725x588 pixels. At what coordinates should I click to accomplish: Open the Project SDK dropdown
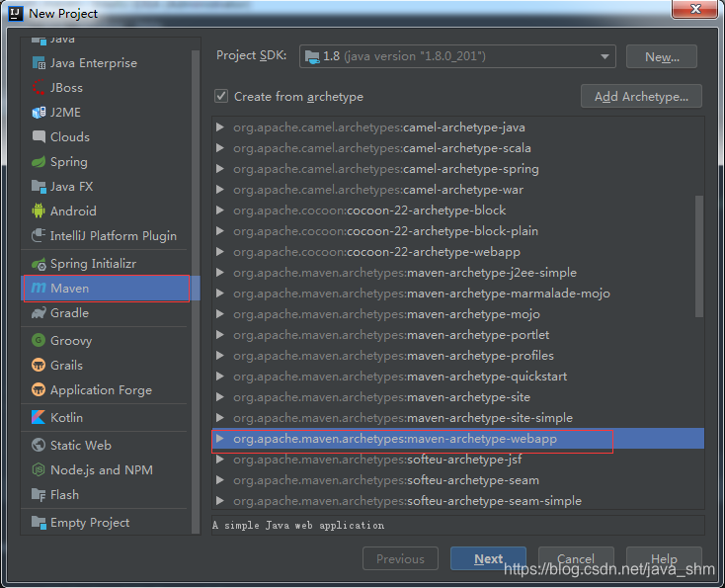tap(457, 56)
